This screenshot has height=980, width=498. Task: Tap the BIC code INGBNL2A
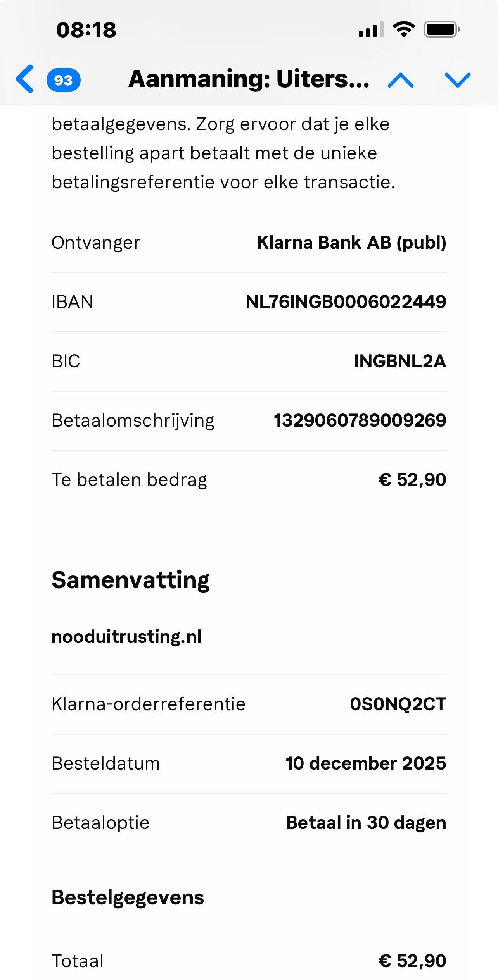click(400, 361)
